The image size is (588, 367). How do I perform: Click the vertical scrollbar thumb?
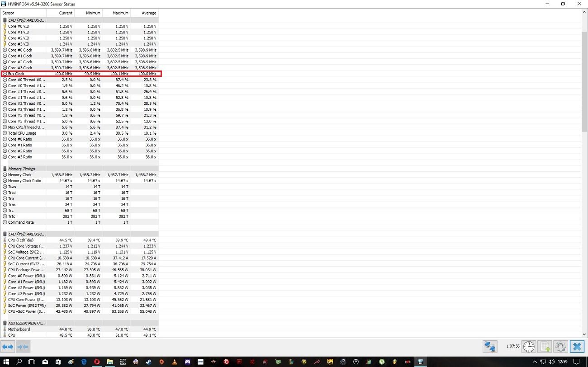[584, 81]
